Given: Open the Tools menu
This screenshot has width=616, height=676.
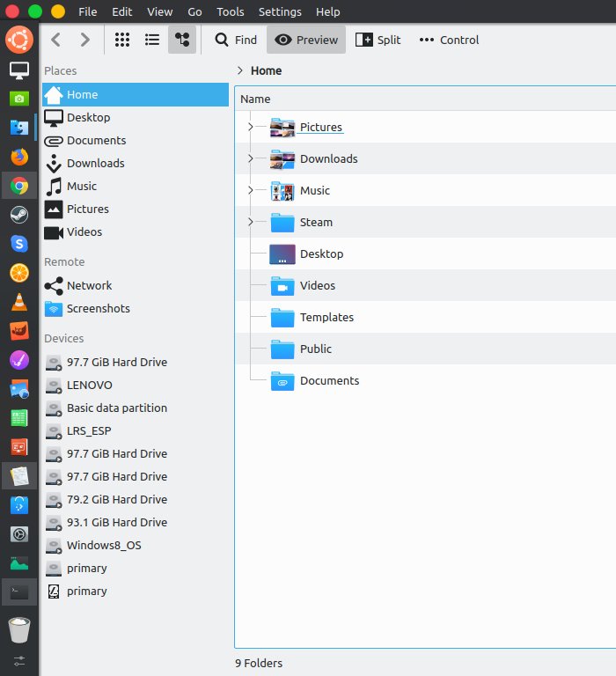Looking at the screenshot, I should tap(231, 11).
